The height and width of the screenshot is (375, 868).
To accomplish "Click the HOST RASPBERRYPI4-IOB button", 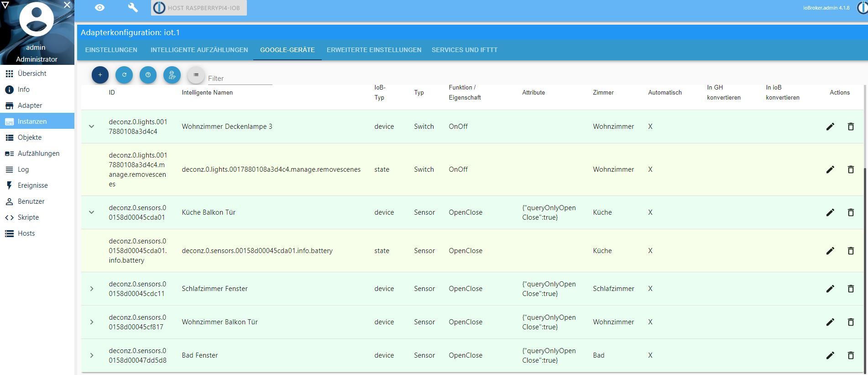I will [199, 8].
